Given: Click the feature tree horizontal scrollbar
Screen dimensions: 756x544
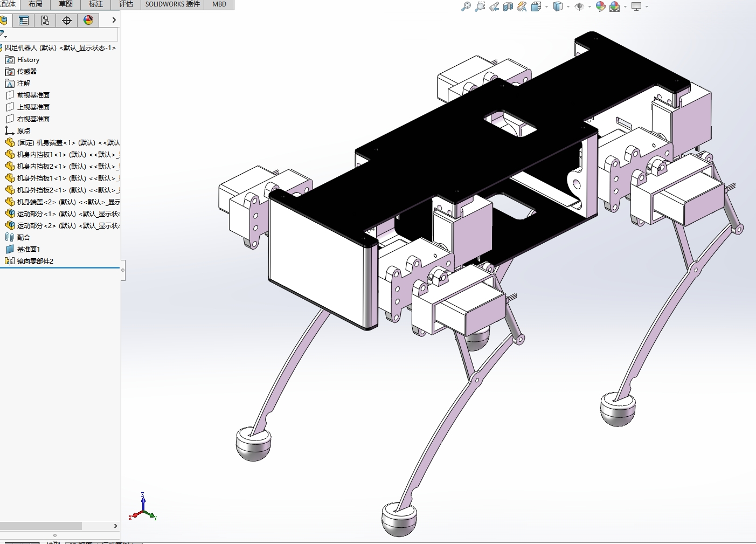Looking at the screenshot, I should pos(41,526).
